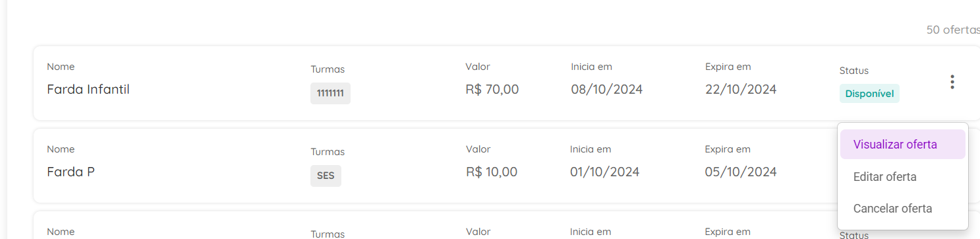980x239 pixels.
Task: Open the Farda Infantil offer name
Action: point(88,89)
